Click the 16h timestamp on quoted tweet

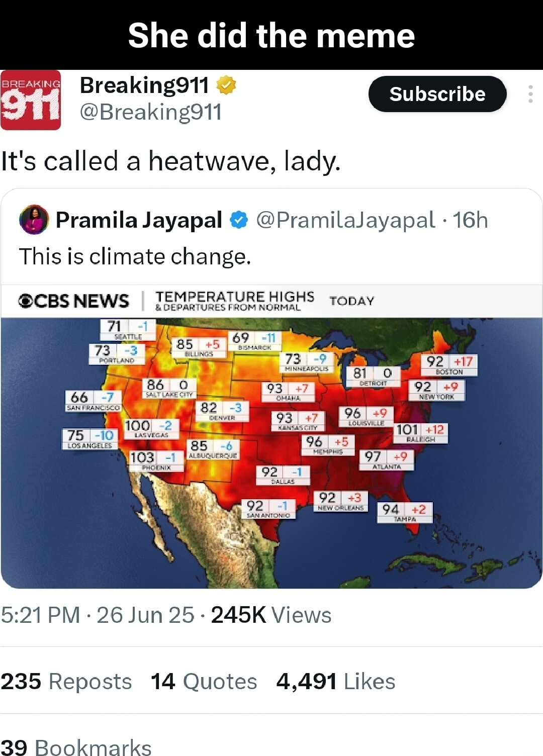pyautogui.click(x=470, y=220)
